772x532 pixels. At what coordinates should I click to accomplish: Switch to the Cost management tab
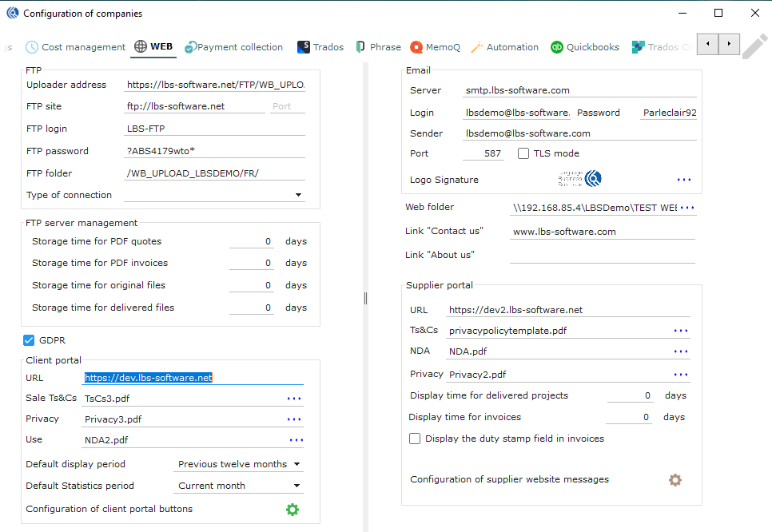[x=76, y=47]
